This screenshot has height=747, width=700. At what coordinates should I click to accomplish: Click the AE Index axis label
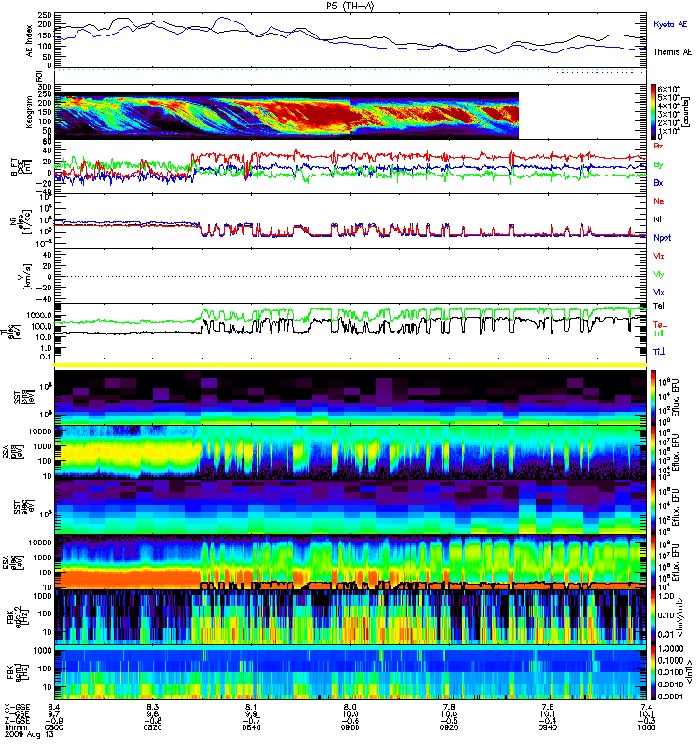point(29,41)
